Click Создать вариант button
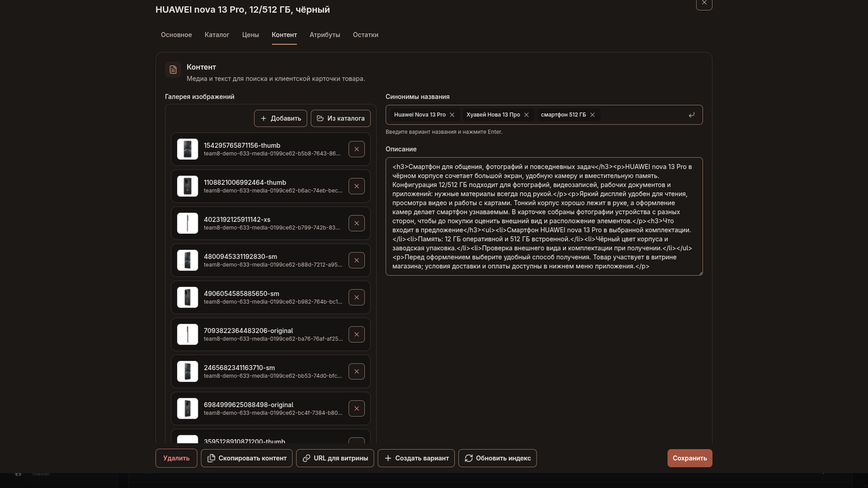 tap(417, 458)
